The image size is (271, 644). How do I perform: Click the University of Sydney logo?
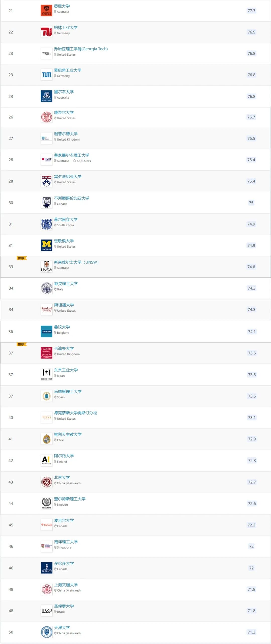coord(46,11)
